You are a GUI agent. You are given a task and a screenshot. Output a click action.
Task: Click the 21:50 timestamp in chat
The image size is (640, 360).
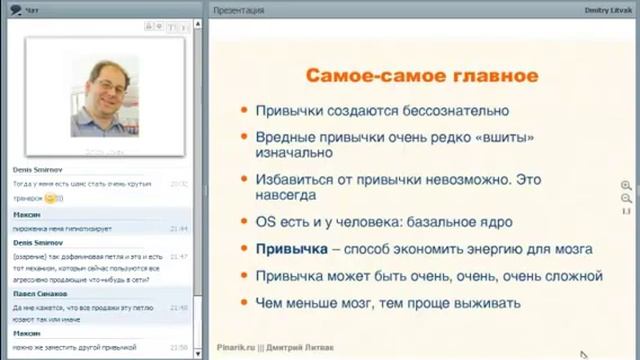[179, 347]
